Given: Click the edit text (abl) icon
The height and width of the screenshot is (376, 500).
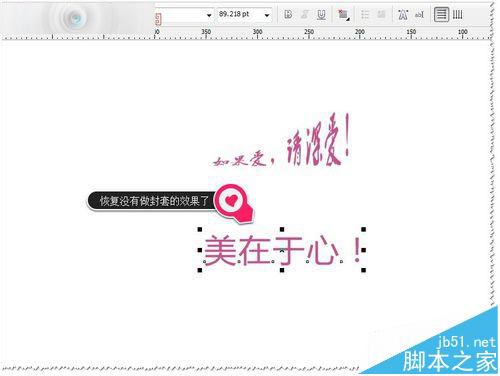Looking at the screenshot, I should (x=419, y=14).
